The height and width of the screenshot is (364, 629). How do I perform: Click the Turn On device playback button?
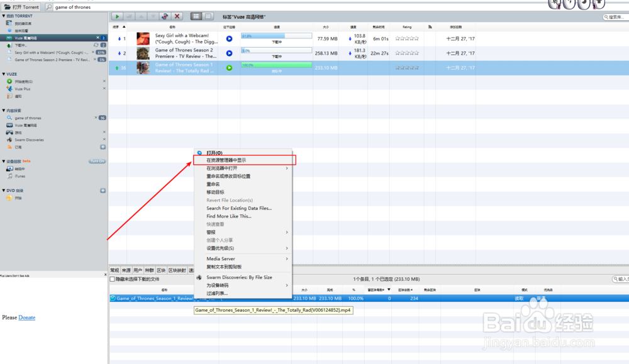97,161
